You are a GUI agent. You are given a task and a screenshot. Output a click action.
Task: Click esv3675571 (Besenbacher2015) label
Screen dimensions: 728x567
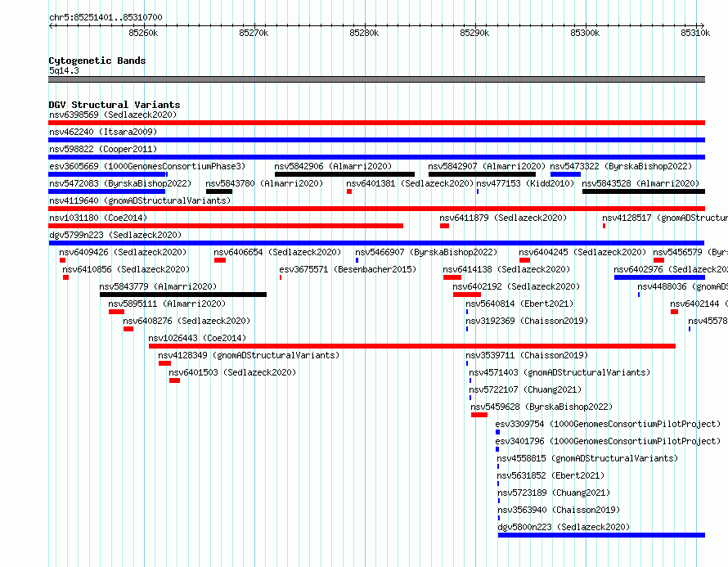coord(348,269)
